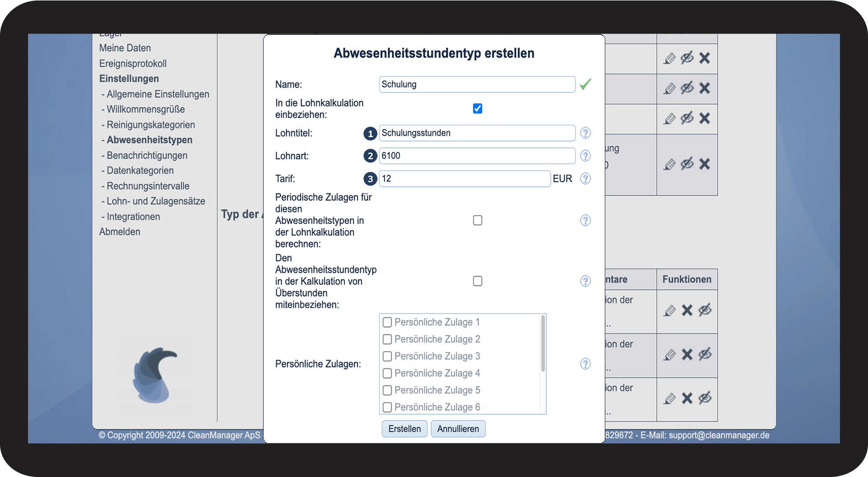Image resolution: width=868 pixels, height=477 pixels.
Task: Click the crossed-eye hide icon in the second table row
Action: (x=687, y=88)
